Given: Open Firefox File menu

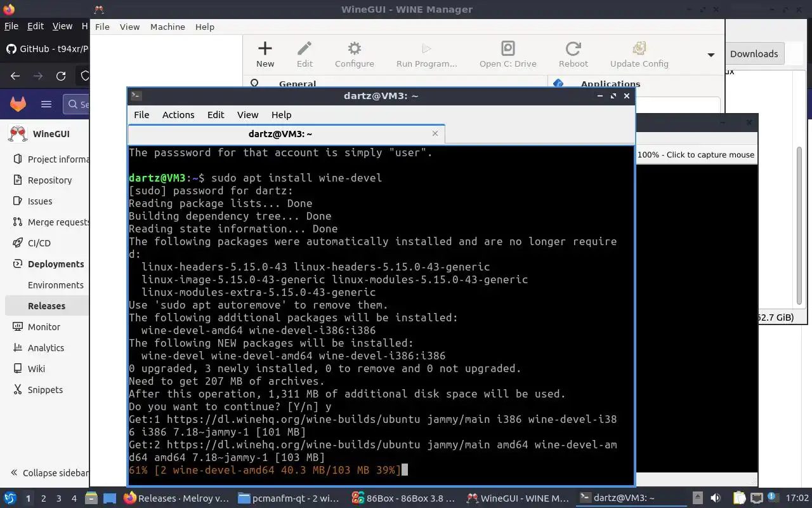Looking at the screenshot, I should [11, 26].
